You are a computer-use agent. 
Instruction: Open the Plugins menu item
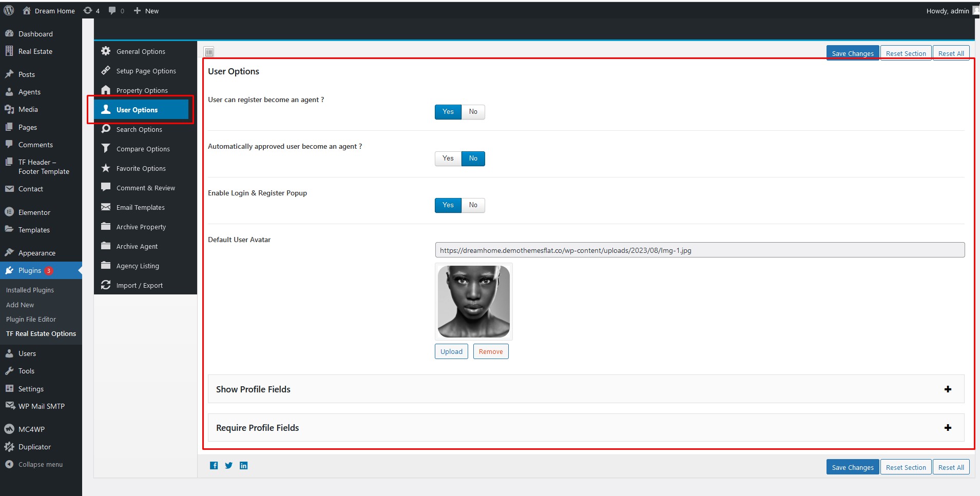(x=30, y=270)
